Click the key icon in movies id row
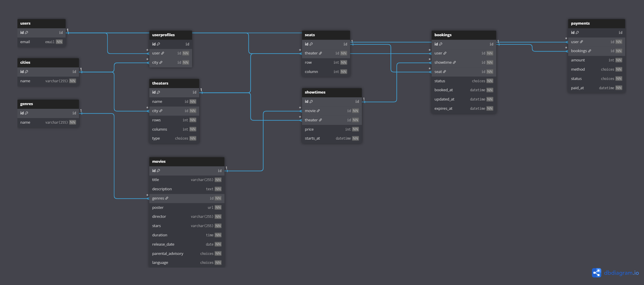 [158, 171]
